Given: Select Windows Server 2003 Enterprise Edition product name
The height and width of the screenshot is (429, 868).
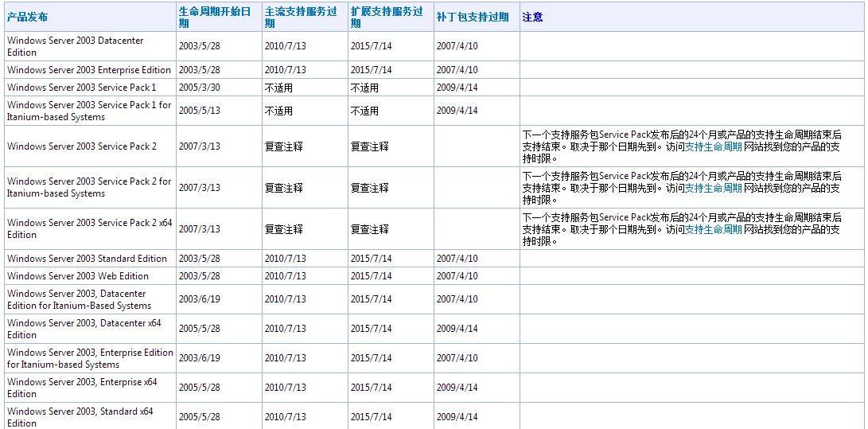Looking at the screenshot, I should click(89, 70).
